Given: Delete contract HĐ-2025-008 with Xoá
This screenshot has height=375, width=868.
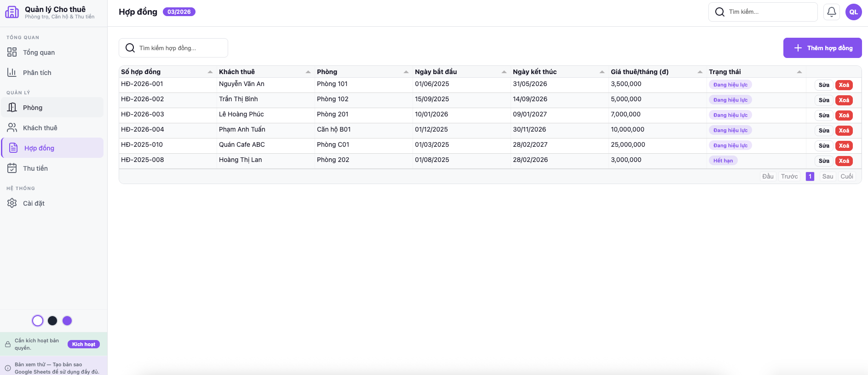Looking at the screenshot, I should 844,161.
